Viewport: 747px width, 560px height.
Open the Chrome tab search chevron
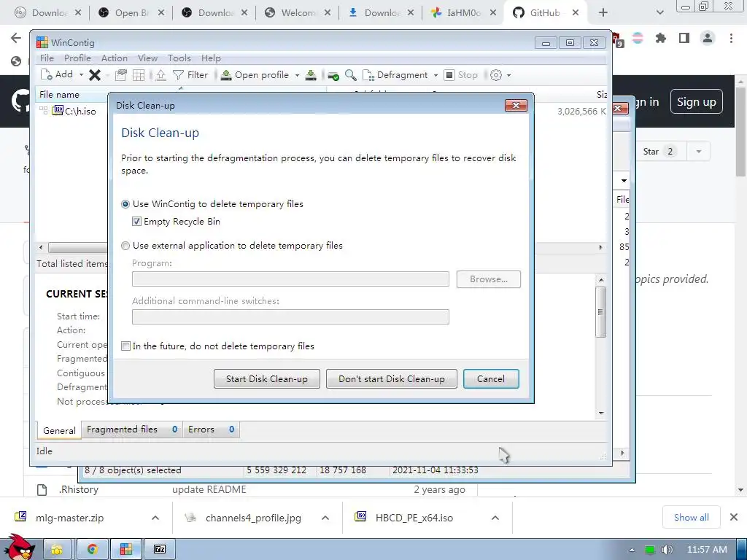tap(659, 13)
